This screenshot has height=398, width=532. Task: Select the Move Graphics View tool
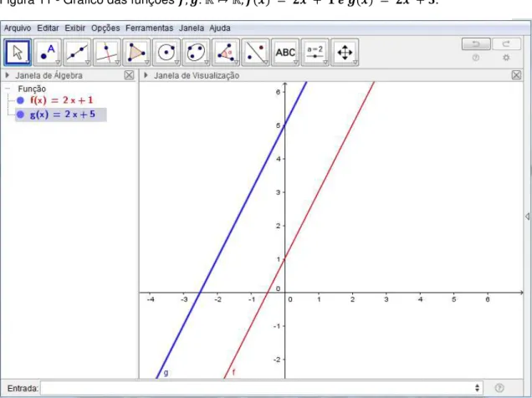[x=345, y=52]
